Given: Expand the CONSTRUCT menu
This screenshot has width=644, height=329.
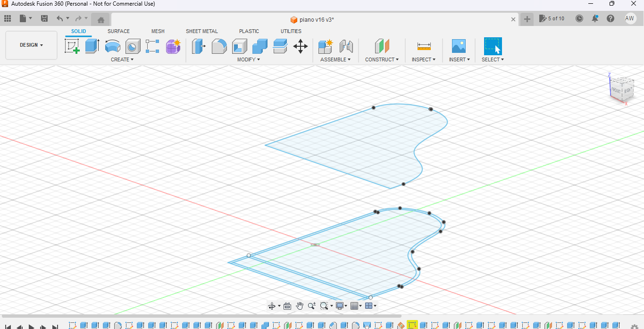Looking at the screenshot, I should click(x=382, y=59).
